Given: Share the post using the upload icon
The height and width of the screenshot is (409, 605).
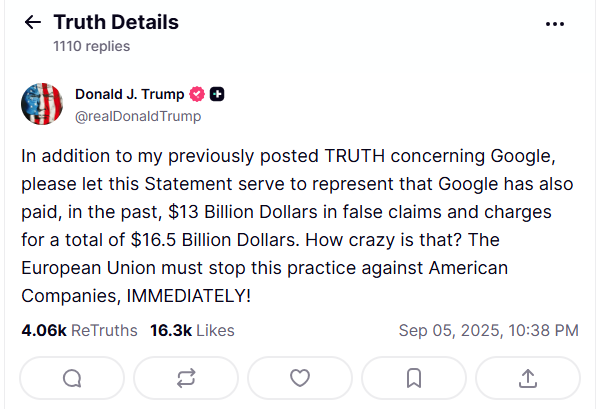Looking at the screenshot, I should (x=528, y=378).
